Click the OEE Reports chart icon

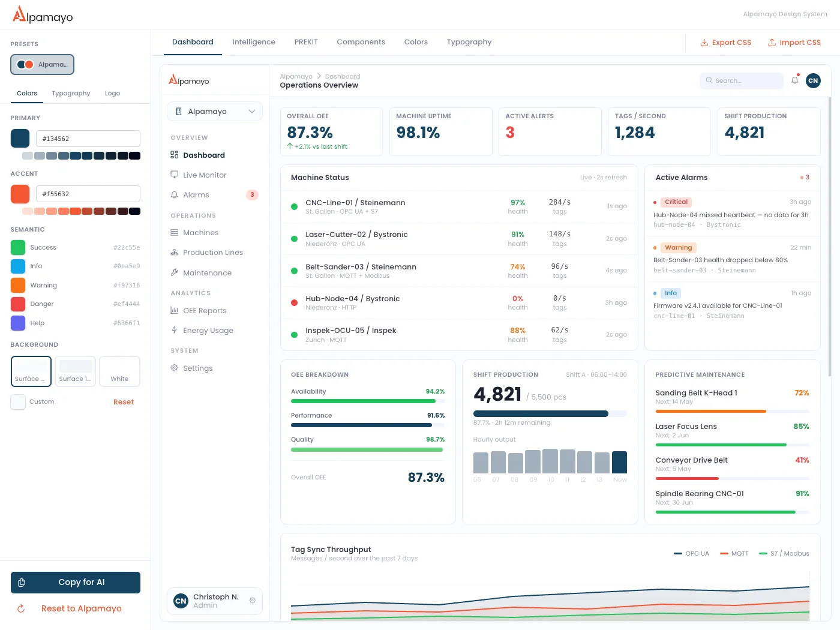coord(175,310)
